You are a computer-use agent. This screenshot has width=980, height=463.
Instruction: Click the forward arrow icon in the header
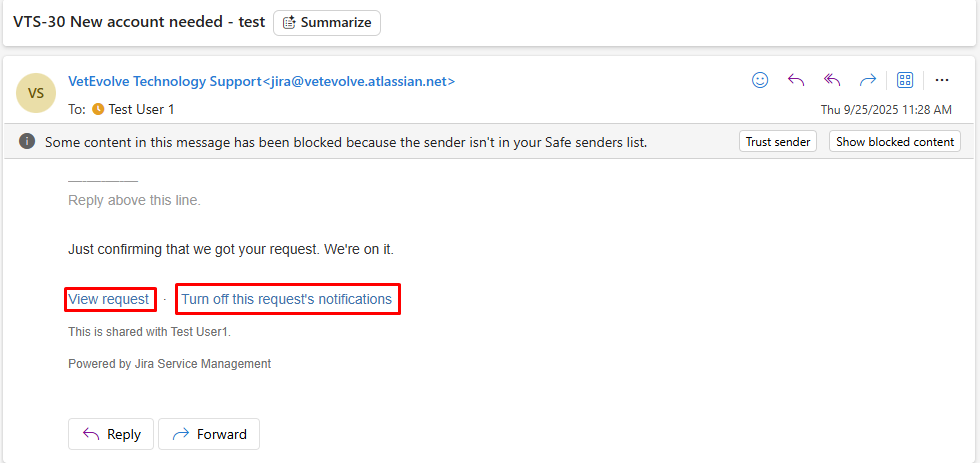click(x=867, y=80)
